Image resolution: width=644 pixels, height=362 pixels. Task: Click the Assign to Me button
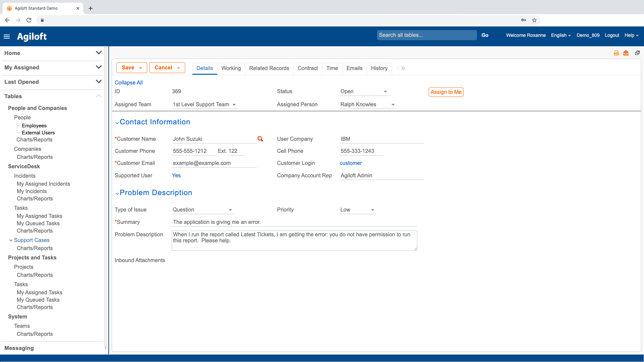click(x=446, y=92)
